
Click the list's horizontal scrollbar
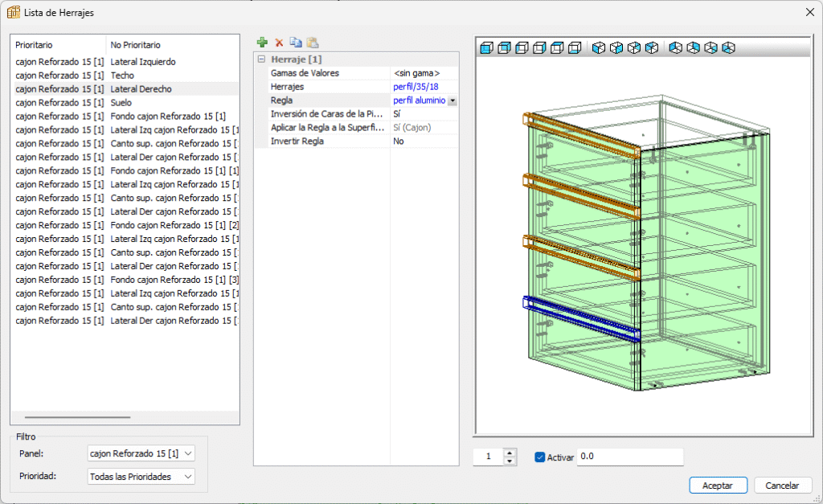click(78, 417)
